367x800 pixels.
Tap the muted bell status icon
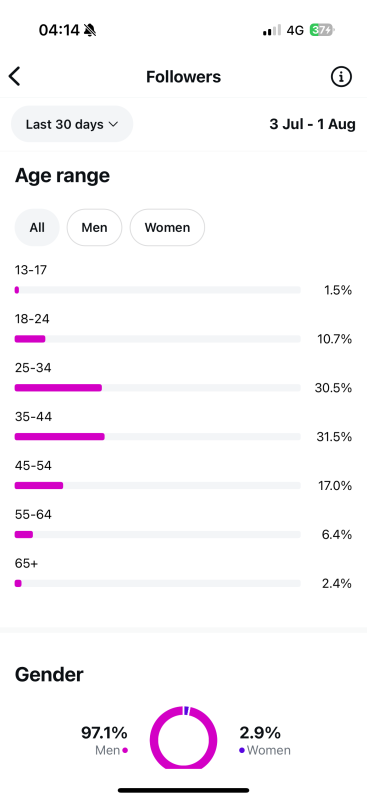point(90,31)
